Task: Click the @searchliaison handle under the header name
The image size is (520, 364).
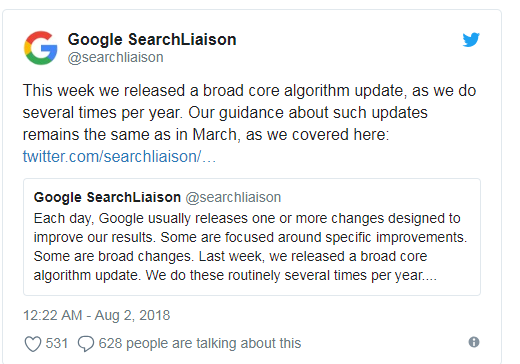Action: point(116,57)
